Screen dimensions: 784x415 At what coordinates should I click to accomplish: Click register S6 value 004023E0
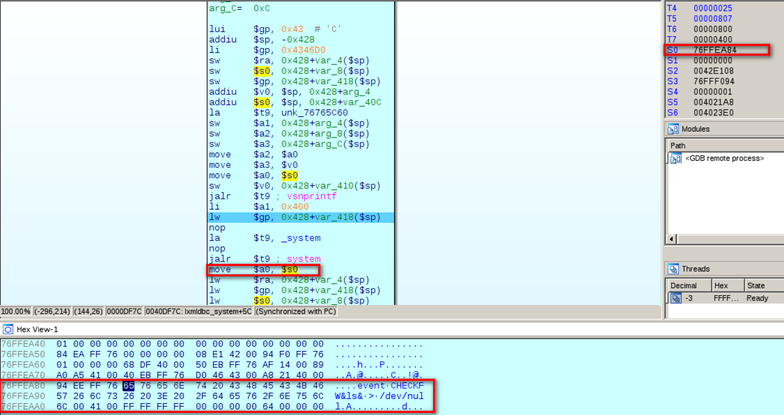click(714, 113)
